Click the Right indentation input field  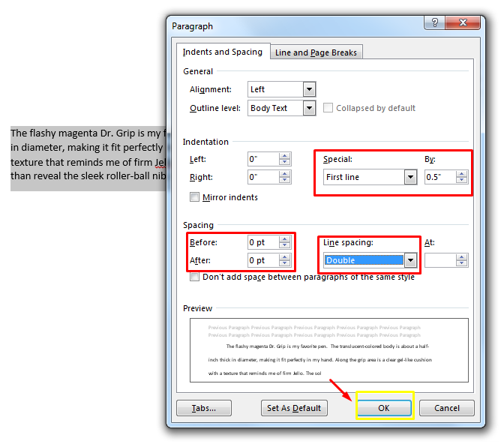pyautogui.click(x=263, y=177)
